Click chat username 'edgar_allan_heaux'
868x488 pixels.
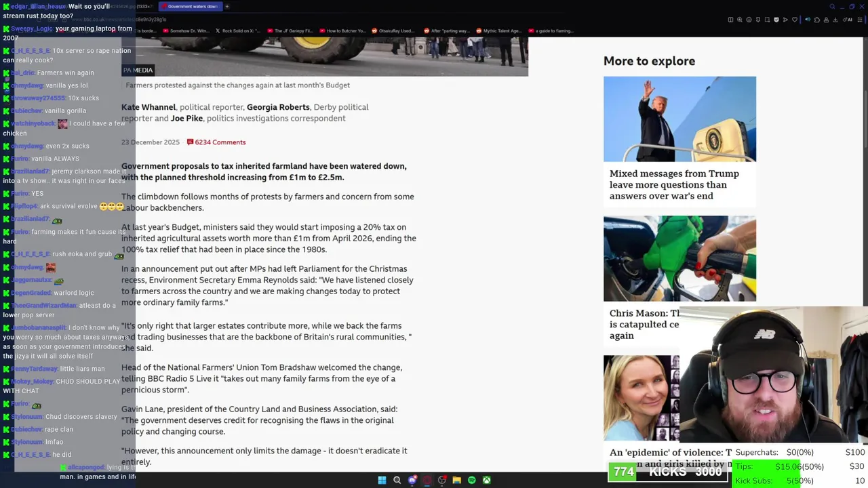click(38, 6)
